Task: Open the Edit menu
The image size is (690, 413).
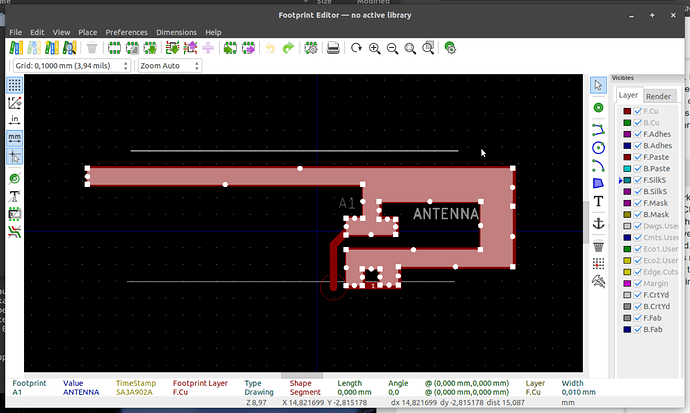Action: point(37,32)
